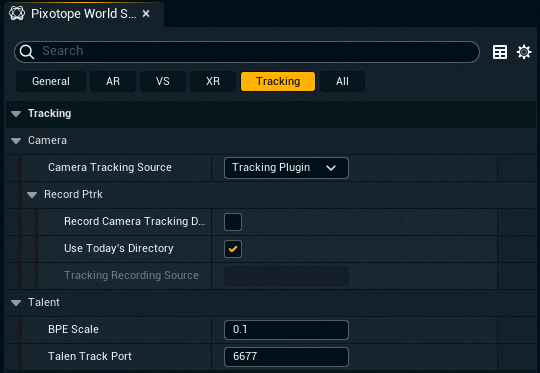Switch to the AR filter tab
The image size is (540, 373).
point(113,81)
